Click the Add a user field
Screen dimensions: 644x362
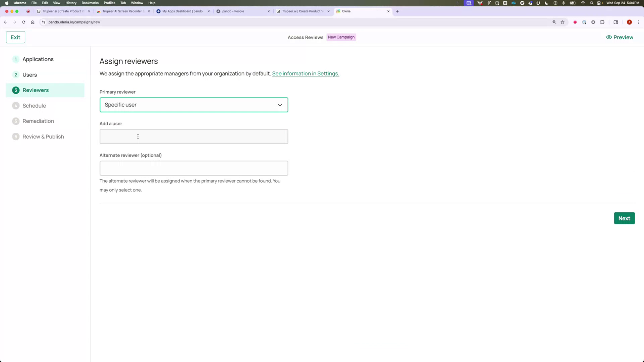pos(194,136)
